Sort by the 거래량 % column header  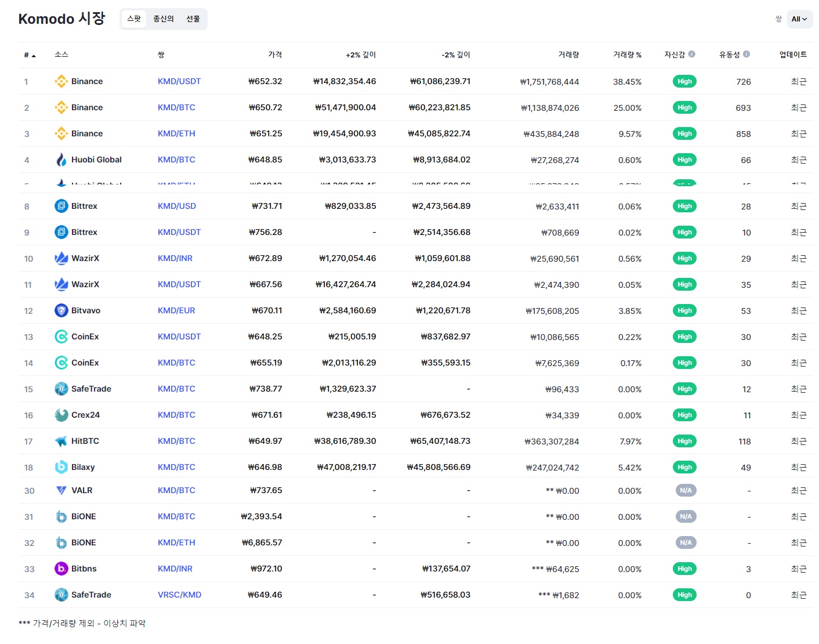point(628,55)
